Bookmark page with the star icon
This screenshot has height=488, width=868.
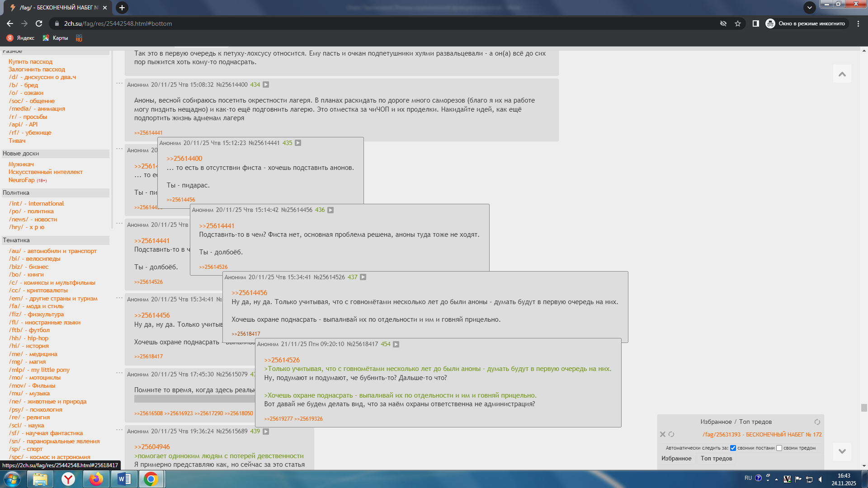[x=738, y=23]
